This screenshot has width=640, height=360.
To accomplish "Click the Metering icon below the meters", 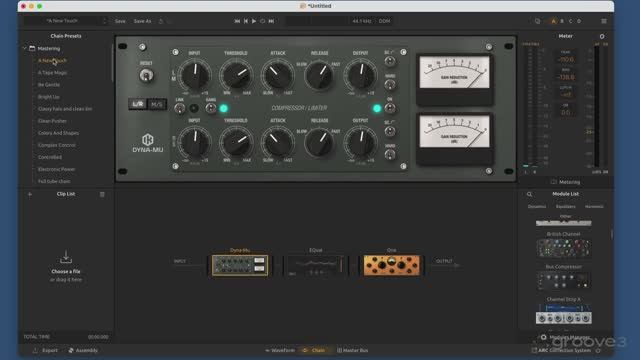I will pos(553,182).
